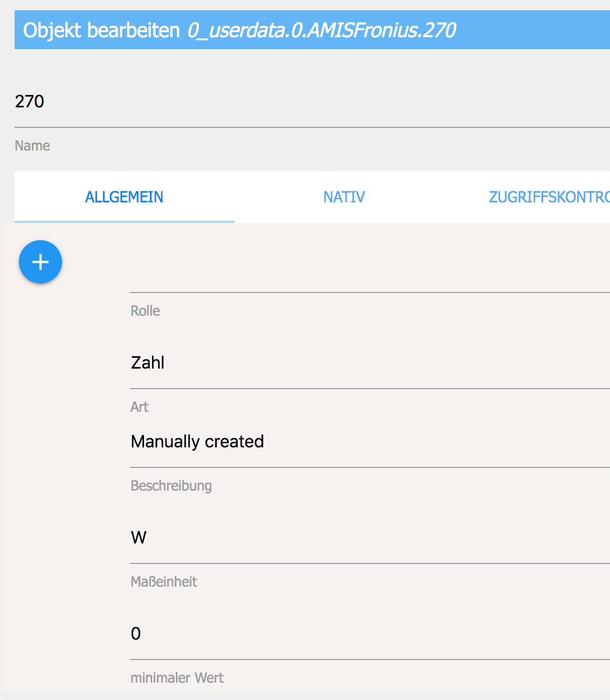The width and height of the screenshot is (610, 700).
Task: Switch to the NATIV tab
Action: [344, 197]
